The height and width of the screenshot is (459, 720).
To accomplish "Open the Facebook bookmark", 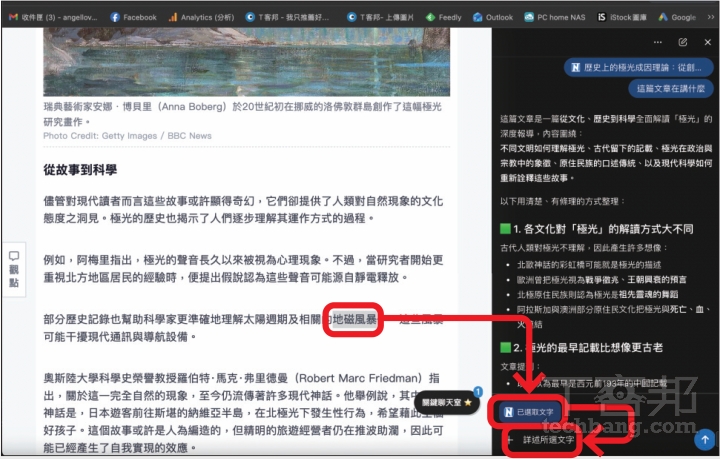I will [x=134, y=17].
